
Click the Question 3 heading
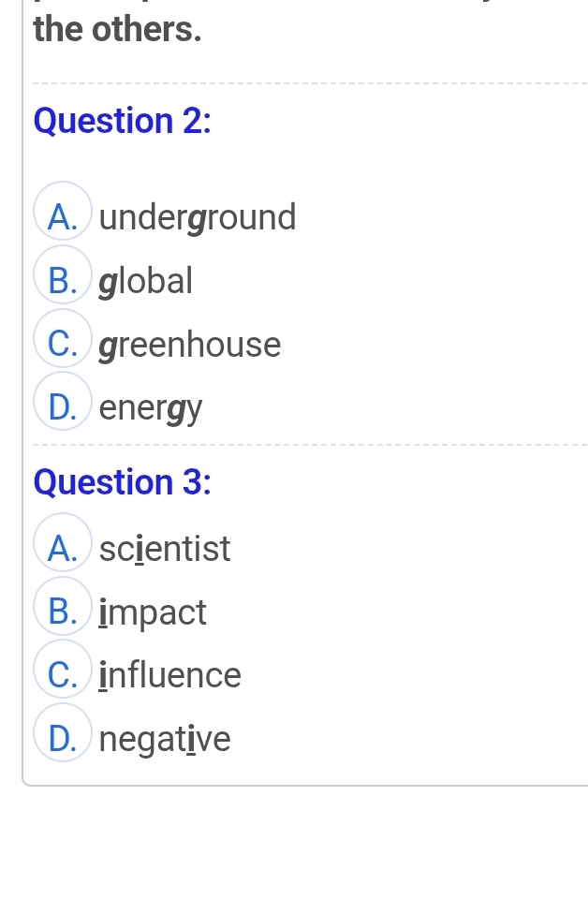(123, 482)
